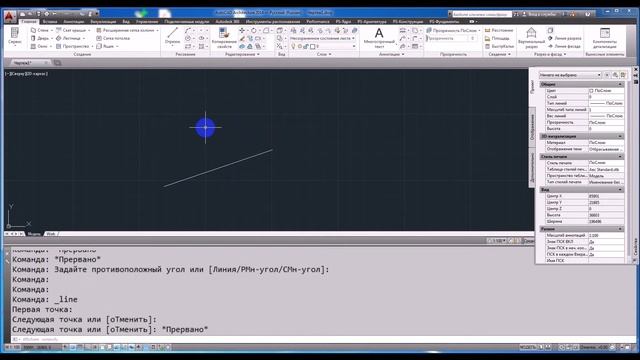Click Копирование свойств (match properties)
Screen dimensions: 640x360
(x=224, y=38)
